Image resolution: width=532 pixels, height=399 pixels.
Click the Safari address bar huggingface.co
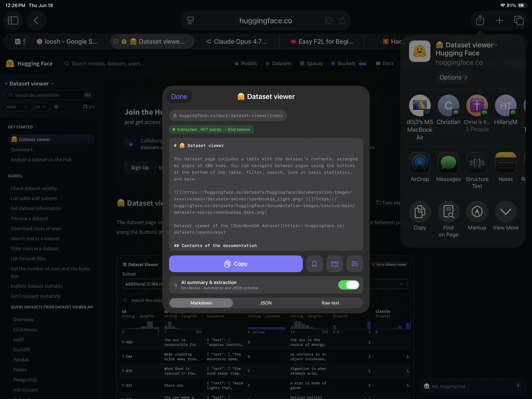tap(265, 20)
